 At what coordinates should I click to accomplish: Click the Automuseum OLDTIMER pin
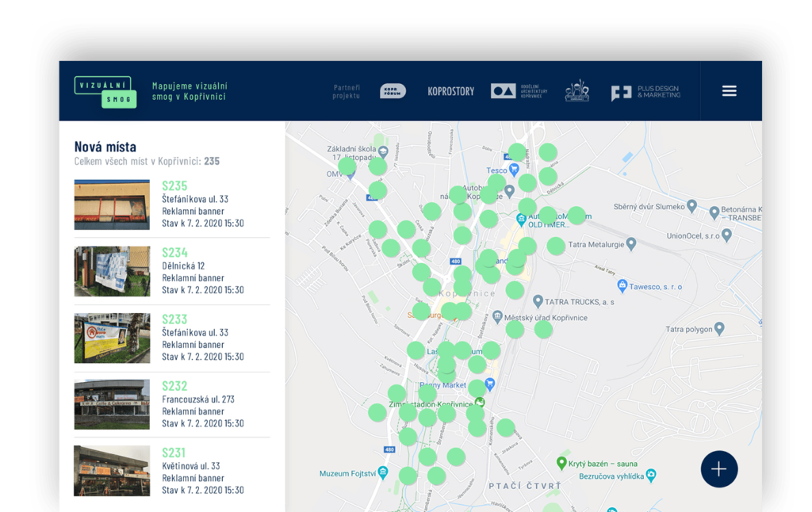pos(521,220)
